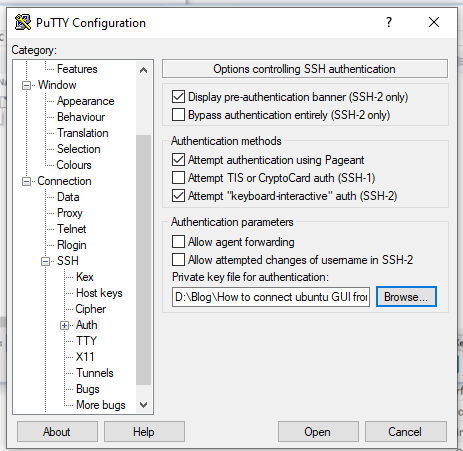
Task: Collapse the Connection tree node
Action: (26, 181)
